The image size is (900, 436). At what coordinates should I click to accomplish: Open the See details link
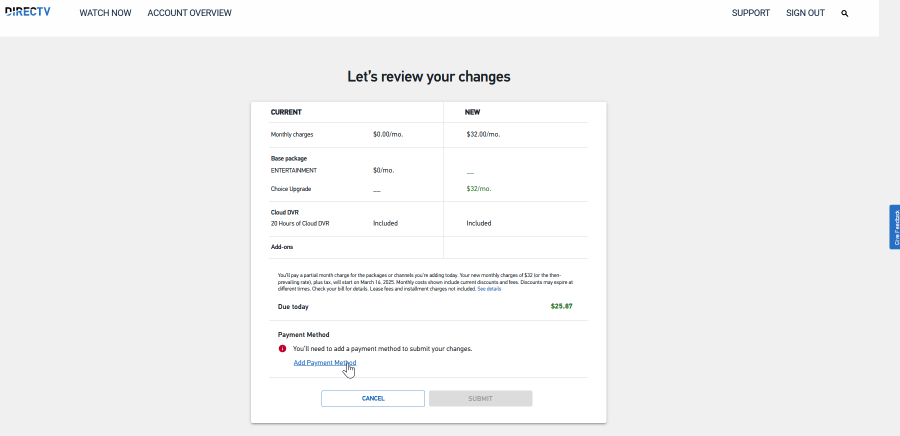coord(489,289)
